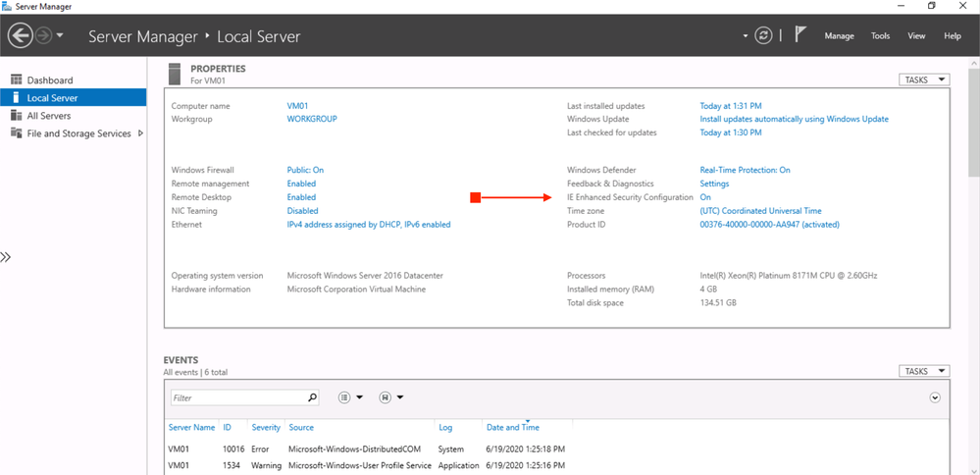Click the WORKGROUP link
Image resolution: width=980 pixels, height=475 pixels.
point(312,119)
